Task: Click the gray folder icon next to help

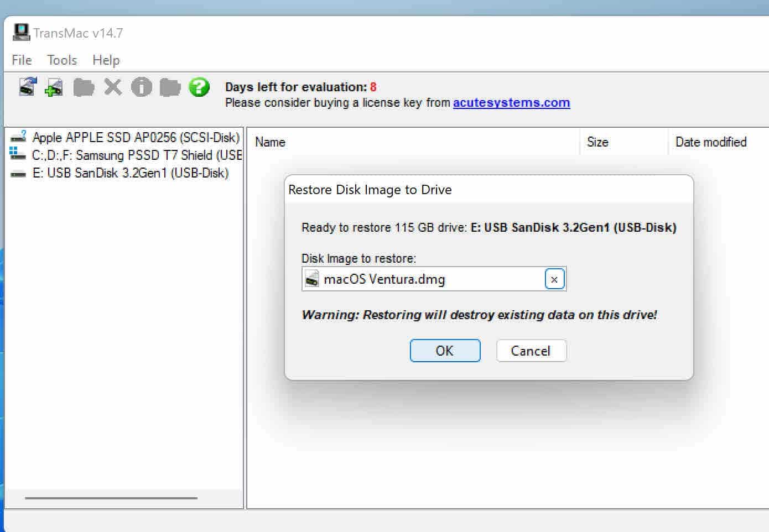Action: [x=170, y=87]
